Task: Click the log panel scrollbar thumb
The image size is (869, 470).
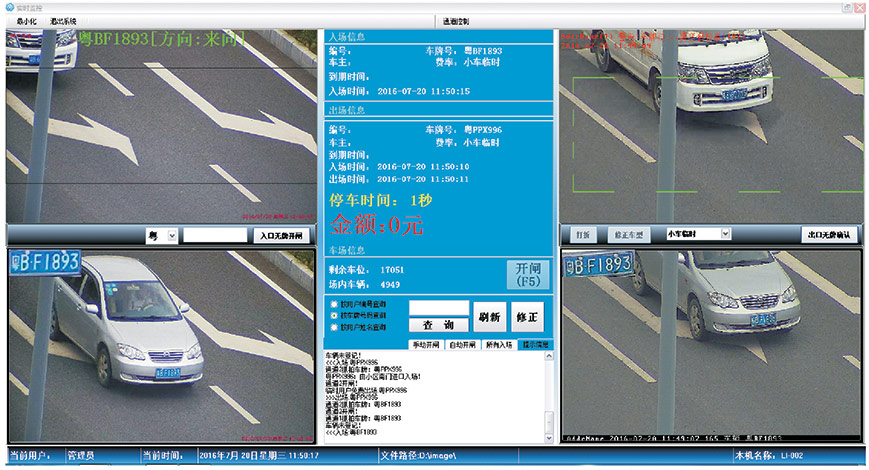Action: click(x=549, y=422)
